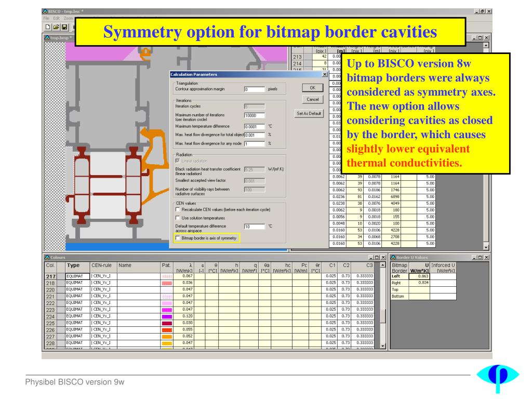
Task: Click the Colours panel vertical scrollbar thumb
Action: click(x=383, y=316)
